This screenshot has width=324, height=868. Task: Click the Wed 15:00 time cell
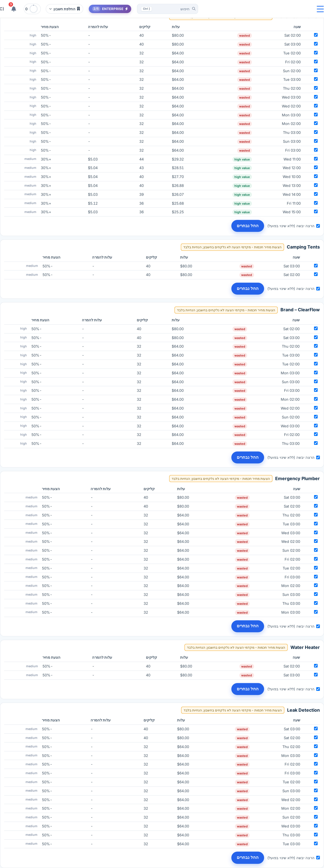[x=292, y=212]
